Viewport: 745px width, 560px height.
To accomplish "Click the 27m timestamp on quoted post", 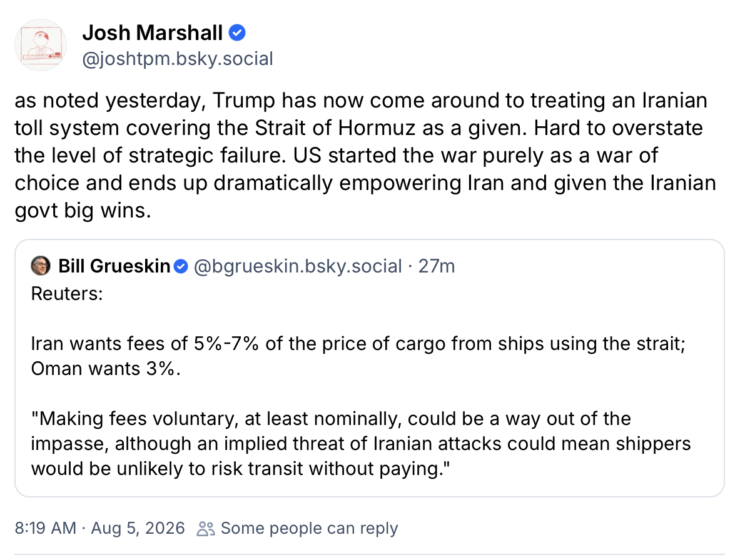I will point(437,266).
